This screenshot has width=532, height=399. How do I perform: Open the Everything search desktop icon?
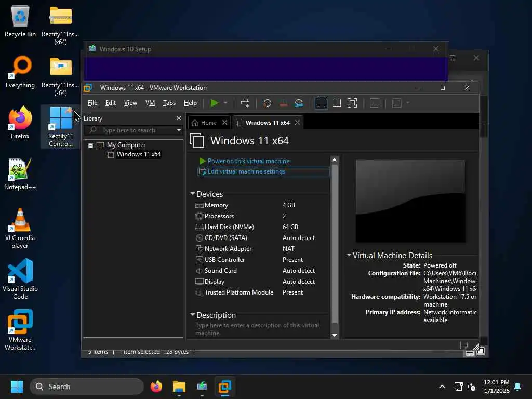(20, 72)
